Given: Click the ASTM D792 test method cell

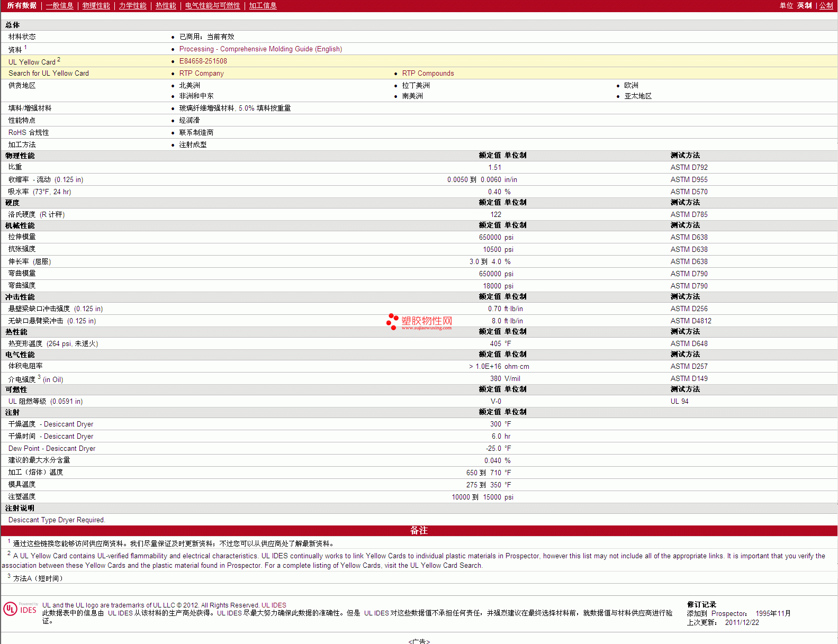Looking at the screenshot, I should (x=689, y=167).
